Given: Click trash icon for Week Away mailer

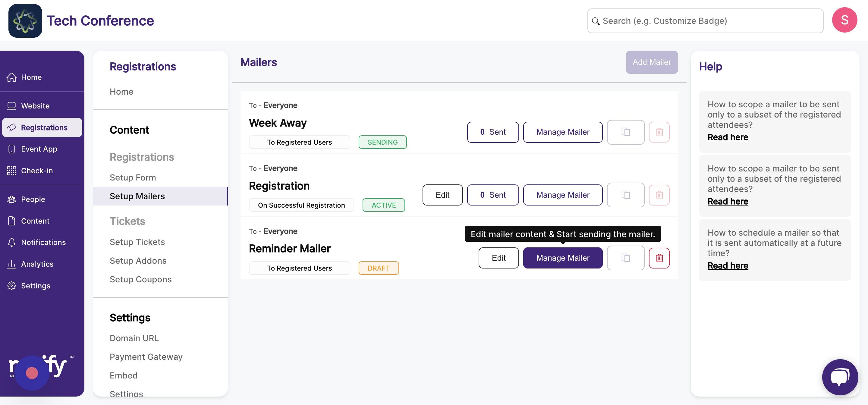Looking at the screenshot, I should click(659, 132).
